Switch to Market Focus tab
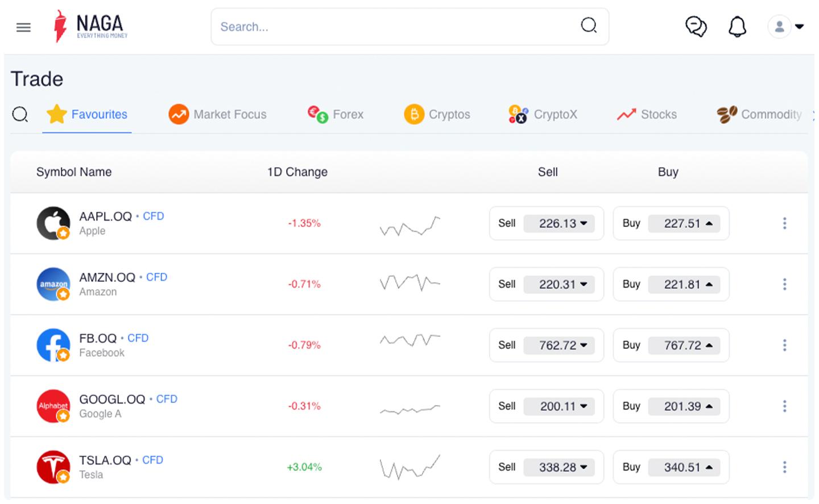The height and width of the screenshot is (504, 819). point(217,114)
